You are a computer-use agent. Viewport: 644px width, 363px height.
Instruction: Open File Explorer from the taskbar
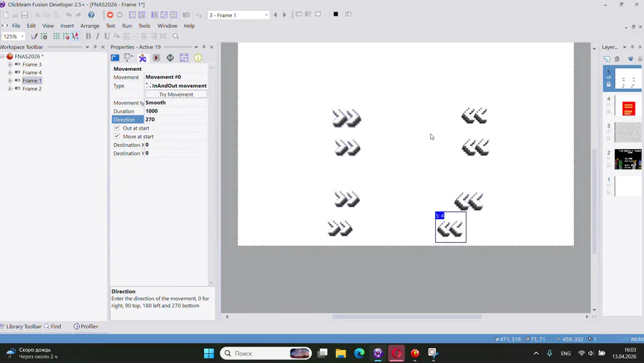pos(341,353)
